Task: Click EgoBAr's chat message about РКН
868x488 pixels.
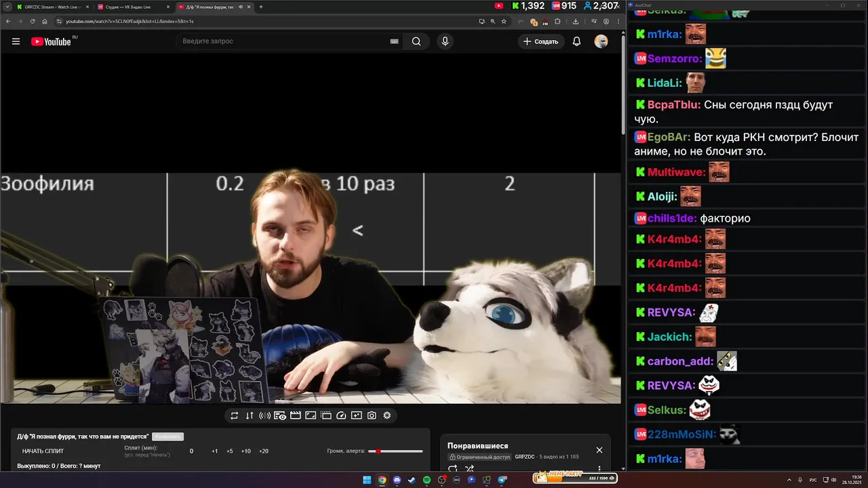Action: [747, 144]
